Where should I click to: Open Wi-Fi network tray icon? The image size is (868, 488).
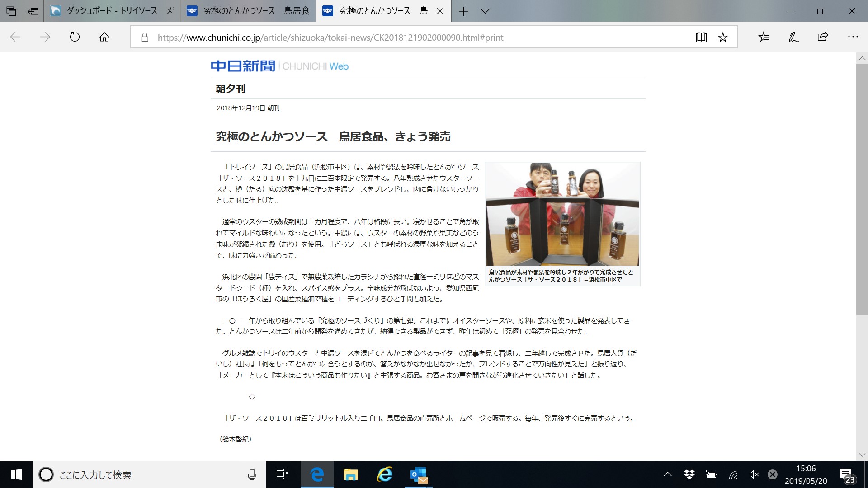point(733,474)
